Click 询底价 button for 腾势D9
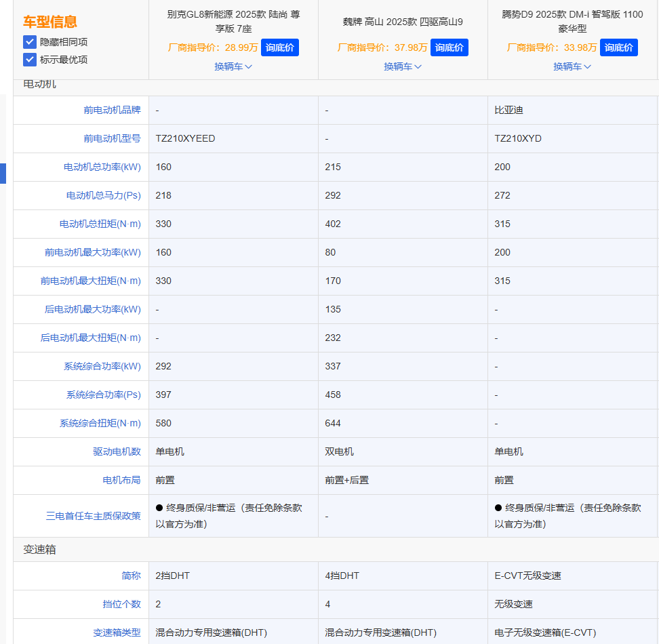 (x=618, y=47)
